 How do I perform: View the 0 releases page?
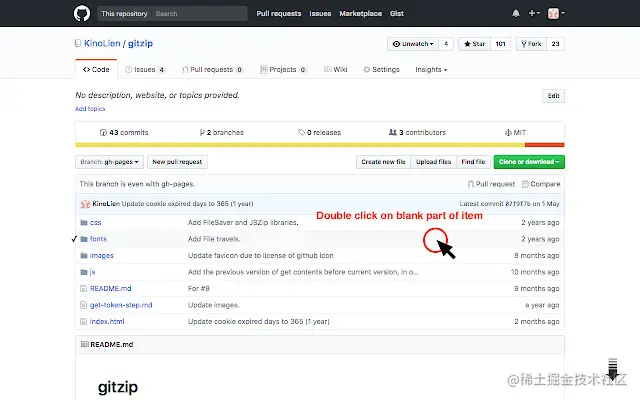(319, 132)
